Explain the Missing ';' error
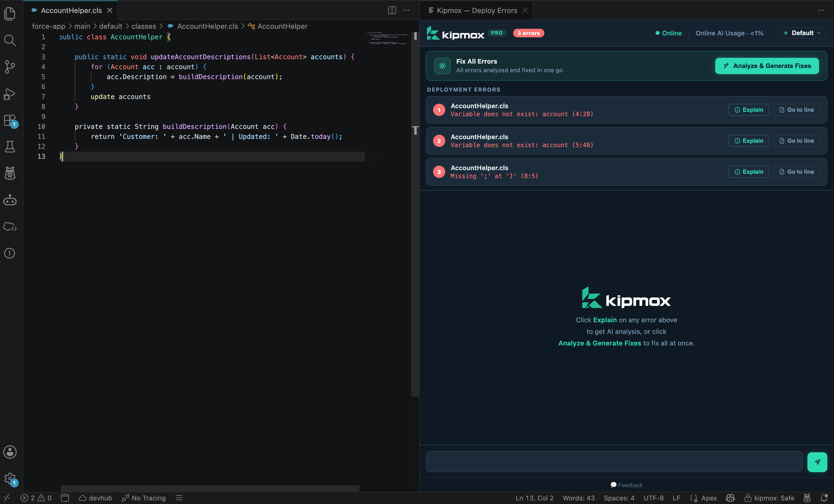The image size is (834, 504). (x=749, y=172)
